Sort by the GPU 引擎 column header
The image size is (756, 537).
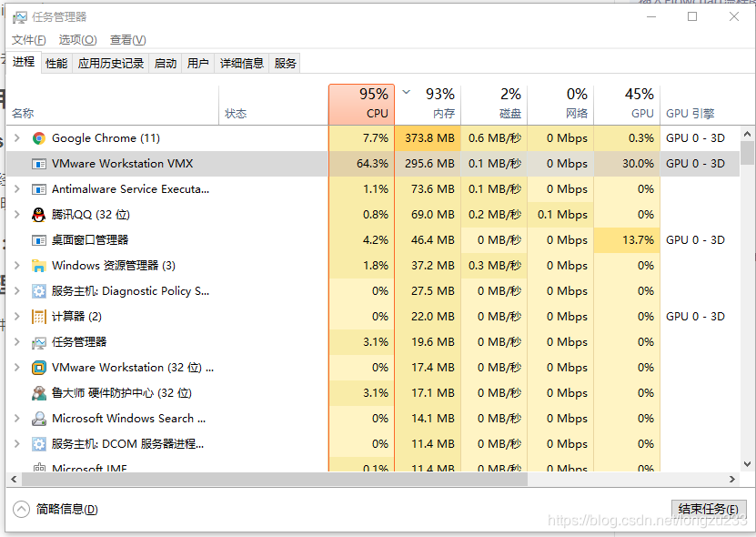[x=701, y=105]
